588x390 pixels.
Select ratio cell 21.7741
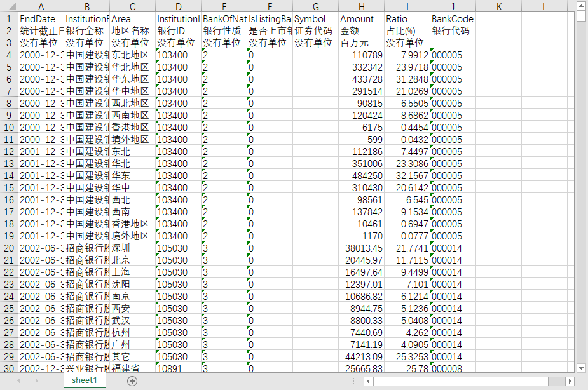click(x=407, y=248)
